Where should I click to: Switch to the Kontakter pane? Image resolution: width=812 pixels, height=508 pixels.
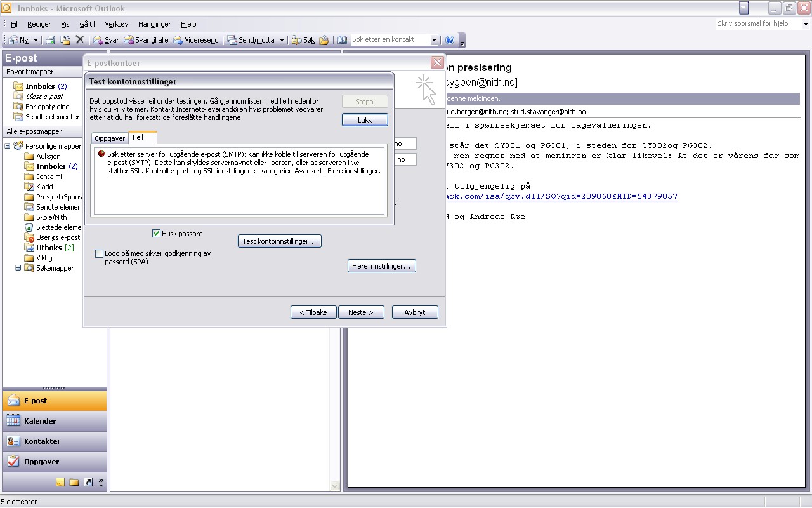[x=55, y=441]
